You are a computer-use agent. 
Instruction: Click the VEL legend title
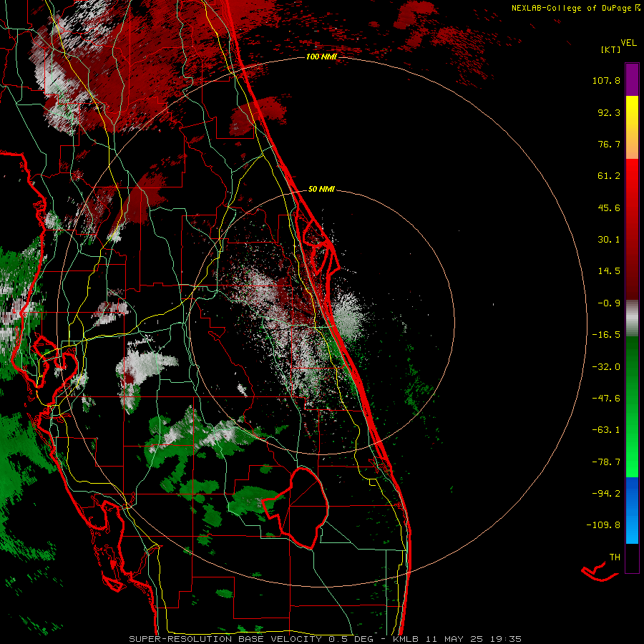click(x=628, y=43)
